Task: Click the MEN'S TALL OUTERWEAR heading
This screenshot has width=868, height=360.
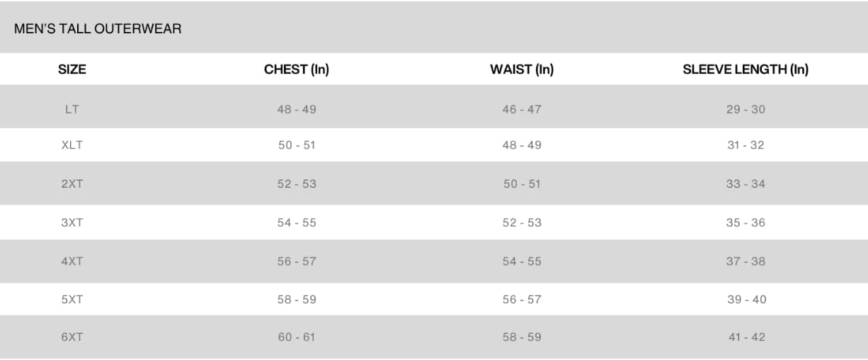Action: [x=98, y=29]
